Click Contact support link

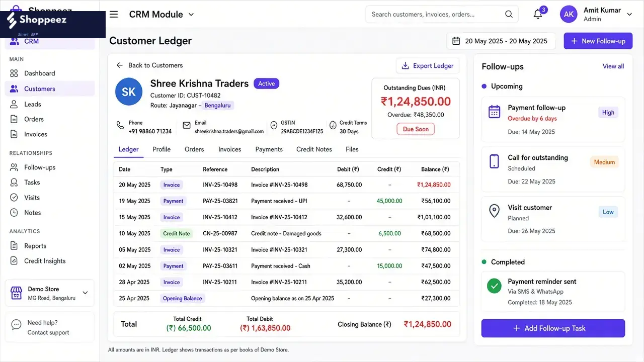coord(48,333)
